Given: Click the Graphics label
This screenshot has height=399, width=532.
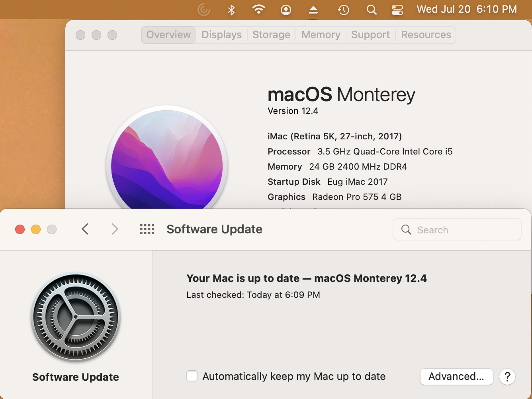Looking at the screenshot, I should [x=286, y=197].
